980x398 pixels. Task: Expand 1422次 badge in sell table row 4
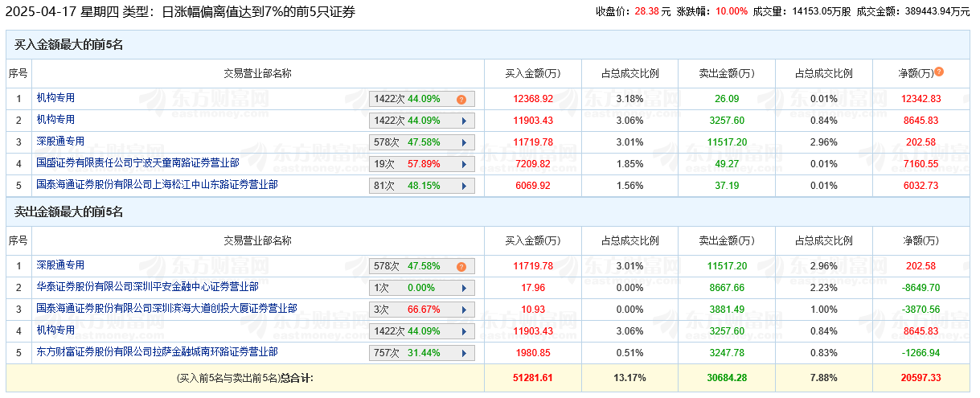pyautogui.click(x=464, y=331)
